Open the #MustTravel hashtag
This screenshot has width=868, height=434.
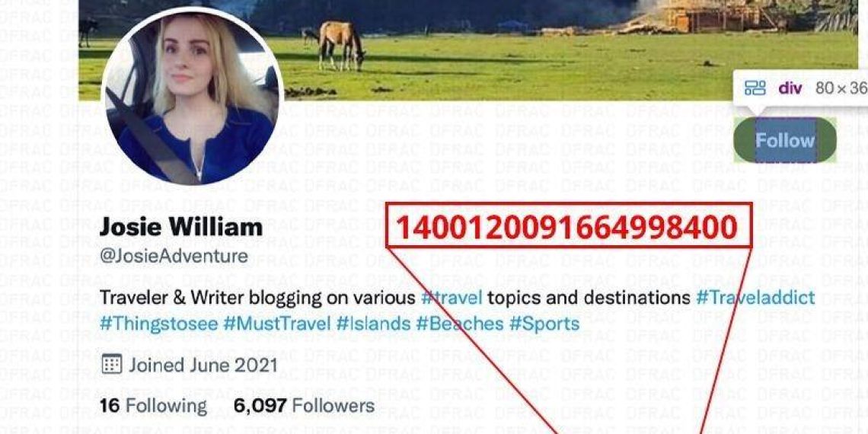click(277, 324)
